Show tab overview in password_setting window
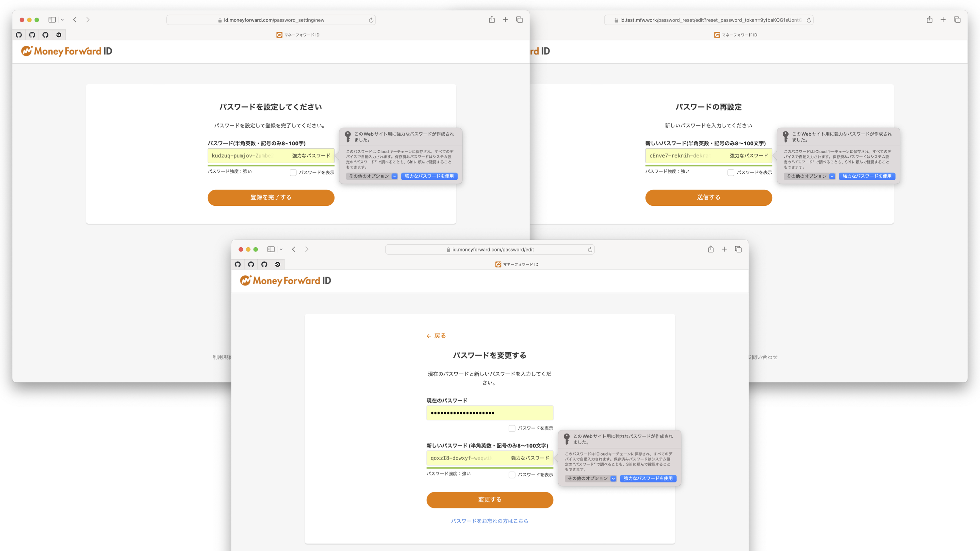980x551 pixels. (519, 20)
